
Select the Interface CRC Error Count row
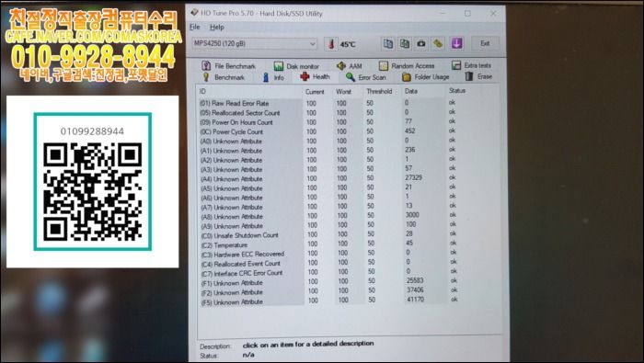pyautogui.click(x=328, y=272)
